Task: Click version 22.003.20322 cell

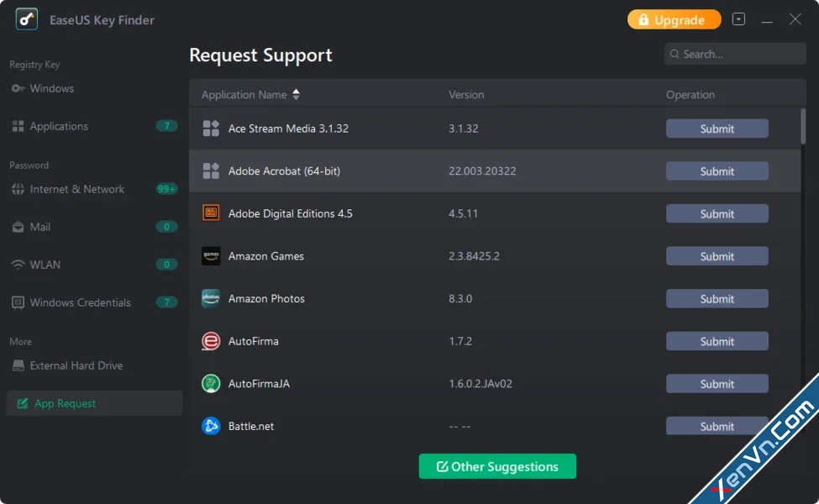Action: 482,171
